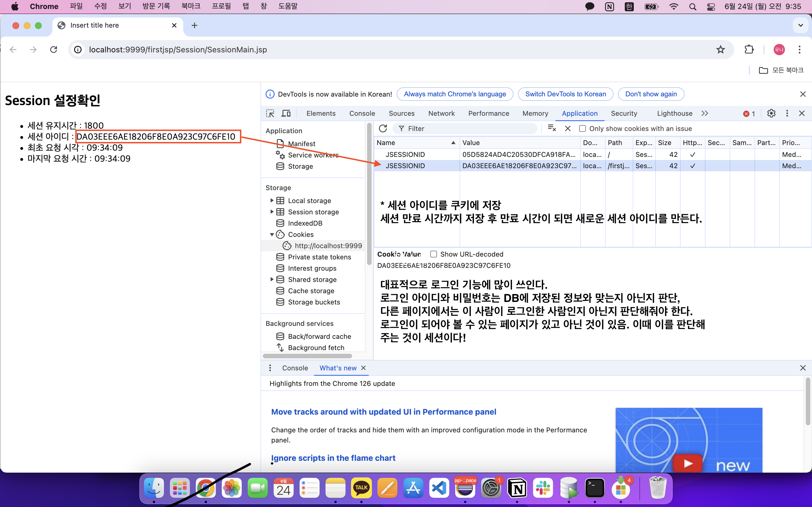Open the Chrome extensions puzzle icon
Image resolution: width=812 pixels, height=507 pixels.
tap(749, 50)
